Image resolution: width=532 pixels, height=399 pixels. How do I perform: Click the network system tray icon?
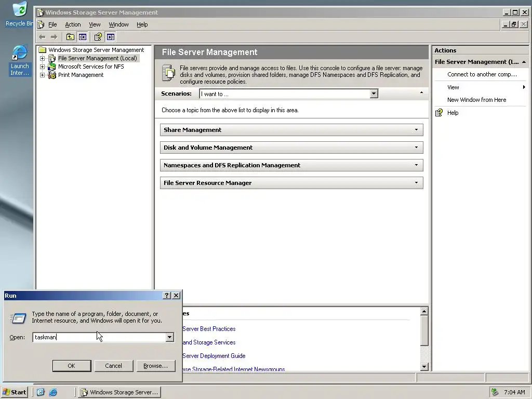click(495, 392)
